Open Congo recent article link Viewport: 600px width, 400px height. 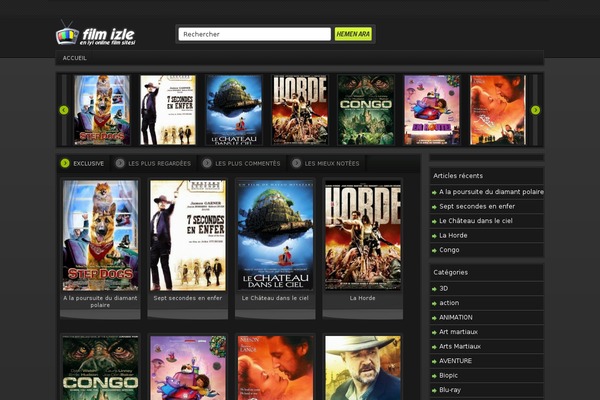point(449,250)
